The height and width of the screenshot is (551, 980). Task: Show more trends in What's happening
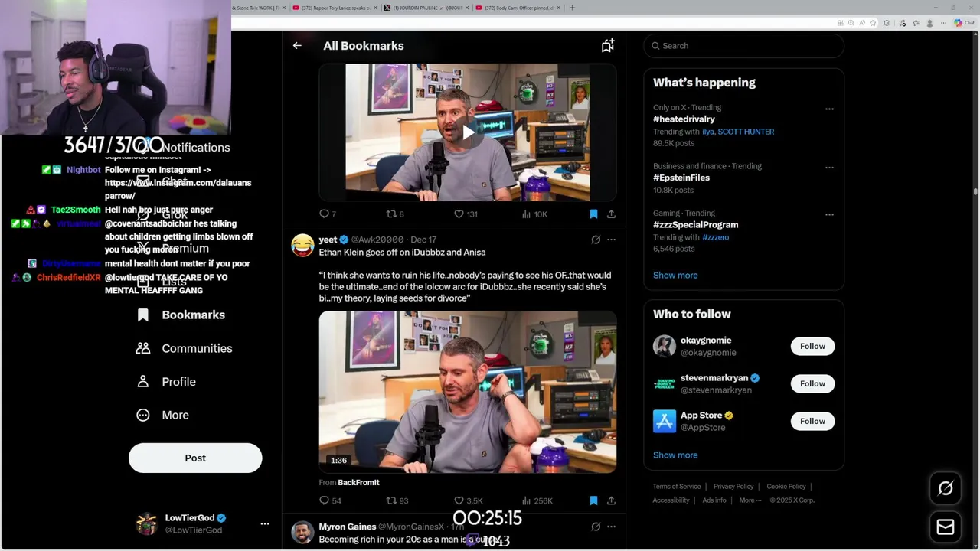coord(675,275)
